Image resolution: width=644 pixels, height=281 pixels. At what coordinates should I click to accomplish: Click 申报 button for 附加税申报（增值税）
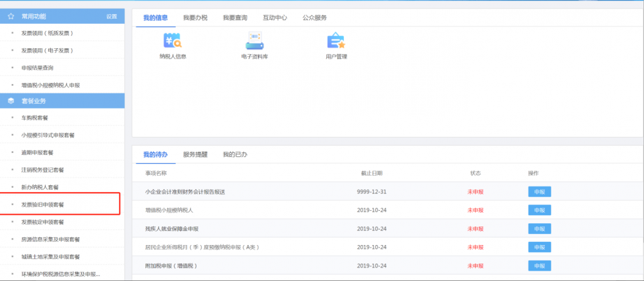pyautogui.click(x=539, y=266)
